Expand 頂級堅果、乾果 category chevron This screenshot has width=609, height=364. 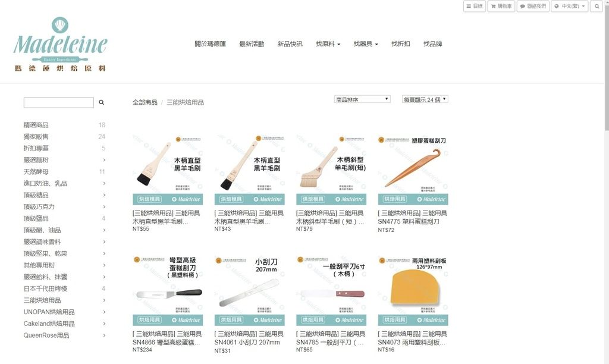[x=103, y=253]
